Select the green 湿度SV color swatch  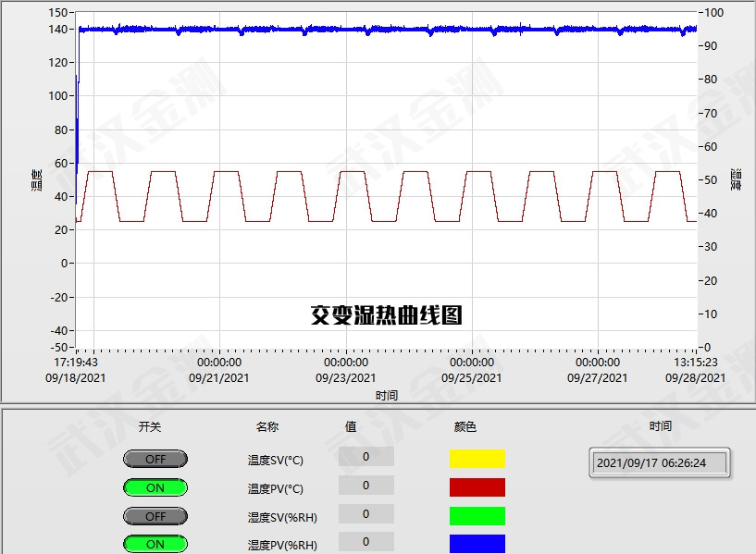tap(477, 516)
